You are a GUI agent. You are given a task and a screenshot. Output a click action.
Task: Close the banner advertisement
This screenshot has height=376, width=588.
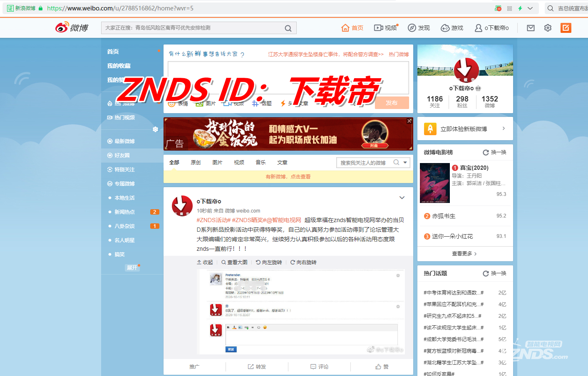[x=409, y=121]
